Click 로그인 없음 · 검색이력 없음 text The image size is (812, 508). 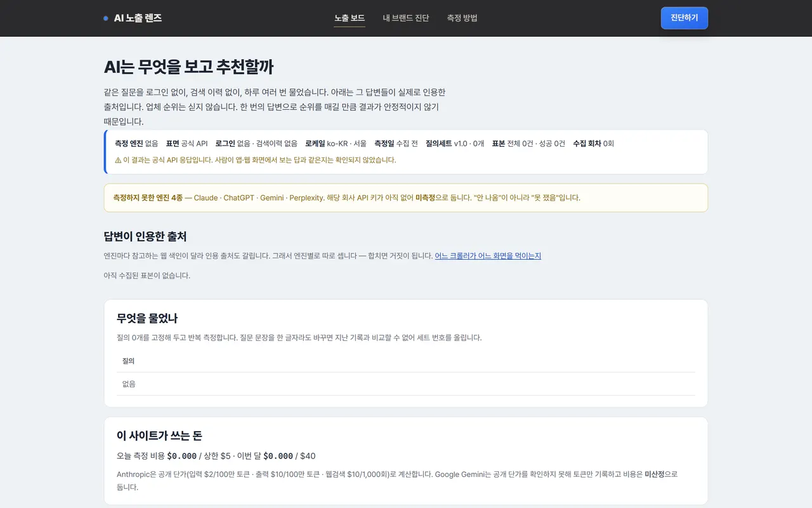click(x=256, y=144)
